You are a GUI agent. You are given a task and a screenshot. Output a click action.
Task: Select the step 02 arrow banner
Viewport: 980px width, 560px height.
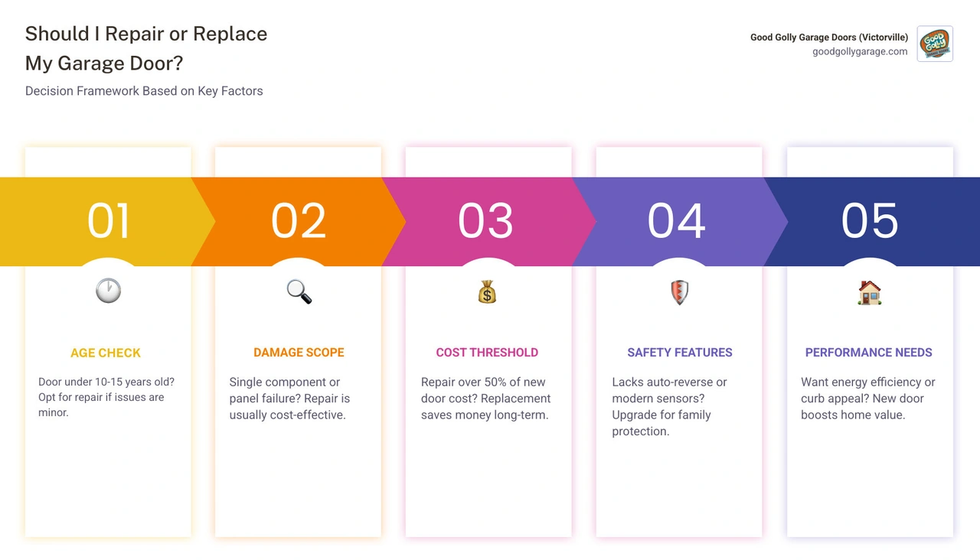point(299,222)
